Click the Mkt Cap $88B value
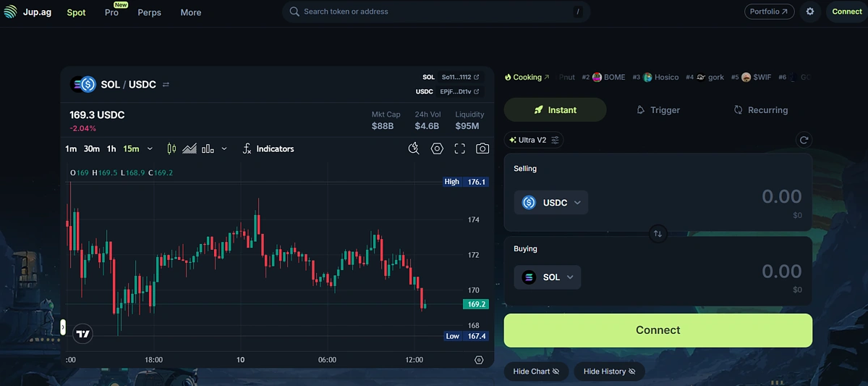The image size is (868, 386). (x=382, y=127)
